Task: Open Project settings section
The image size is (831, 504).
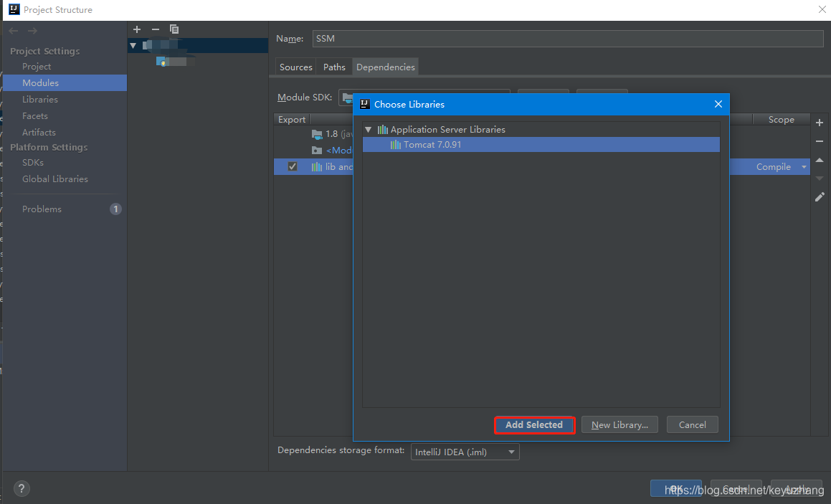Action: tap(37, 66)
